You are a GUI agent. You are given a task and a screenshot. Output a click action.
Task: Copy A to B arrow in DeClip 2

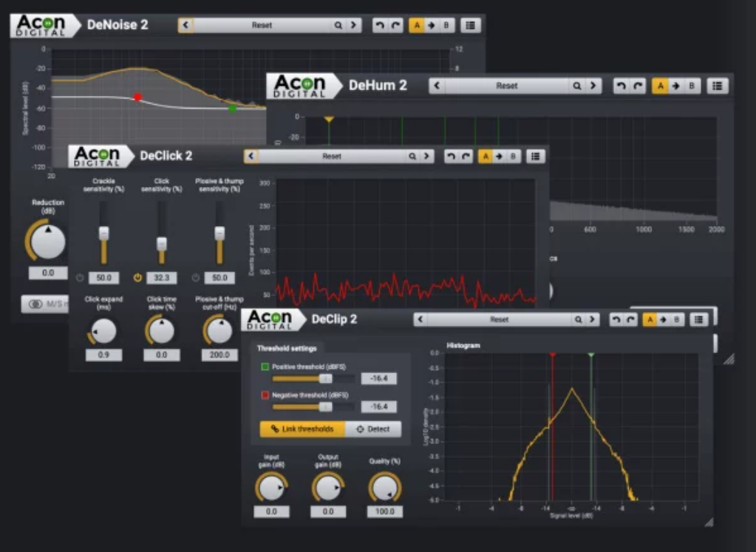[664, 319]
